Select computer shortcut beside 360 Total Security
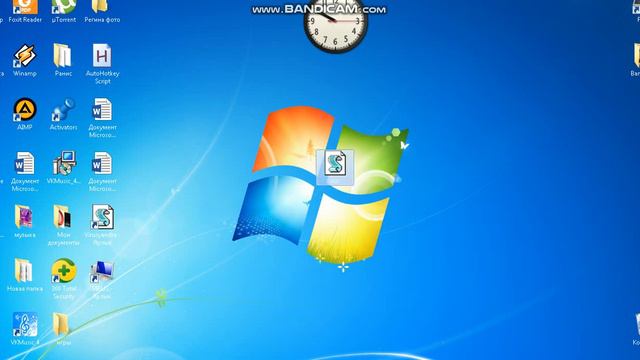This screenshot has height=360, width=640. point(102,280)
